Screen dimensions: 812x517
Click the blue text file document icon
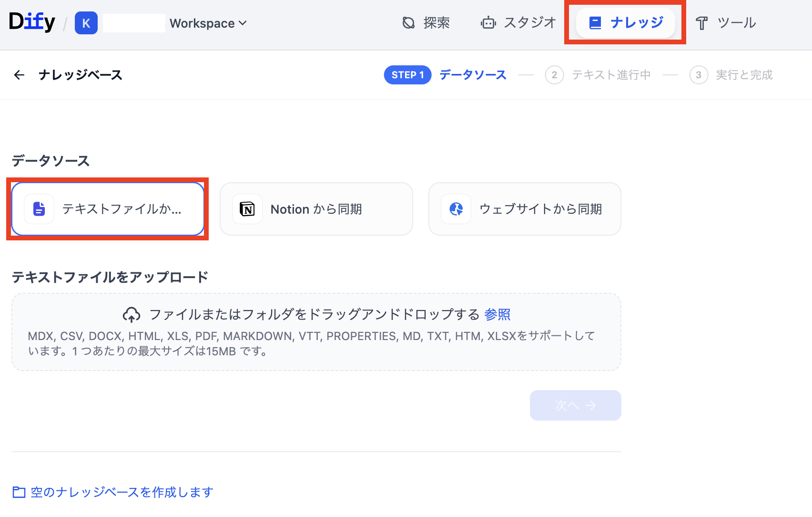[39, 209]
